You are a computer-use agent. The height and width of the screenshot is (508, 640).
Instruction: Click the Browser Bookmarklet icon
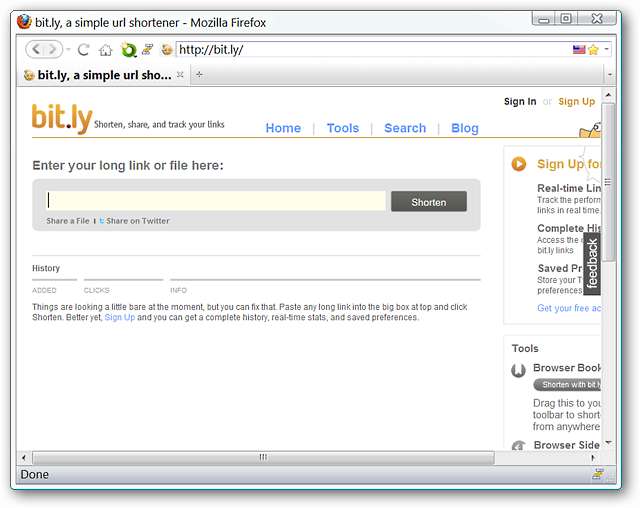(518, 370)
